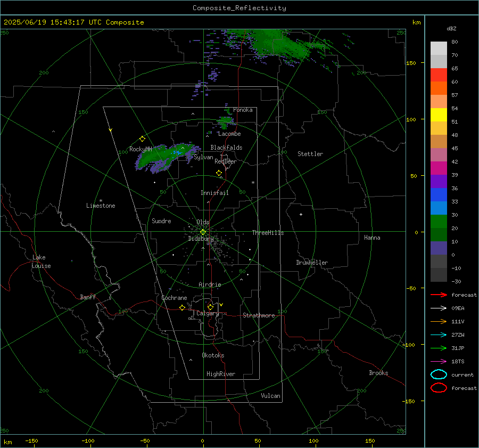This screenshot has height=448, width=479.
Task: Click the Lacombe city label
Action: [229, 134]
